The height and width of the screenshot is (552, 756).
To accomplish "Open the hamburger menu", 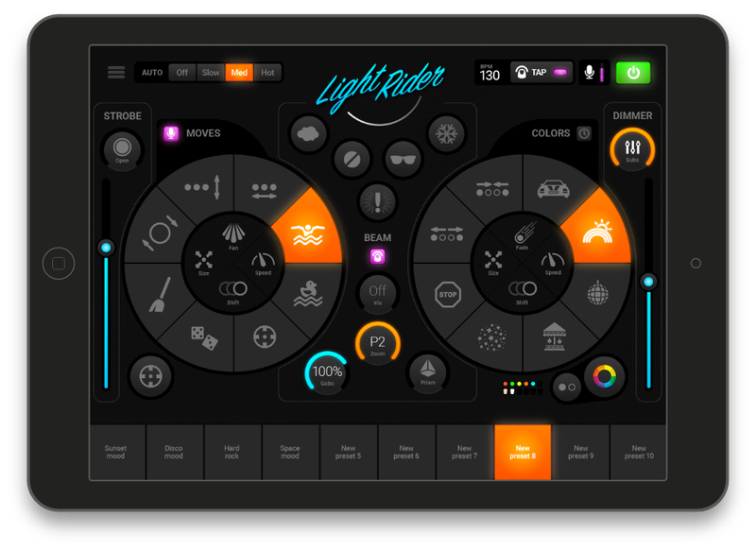I will coord(116,73).
